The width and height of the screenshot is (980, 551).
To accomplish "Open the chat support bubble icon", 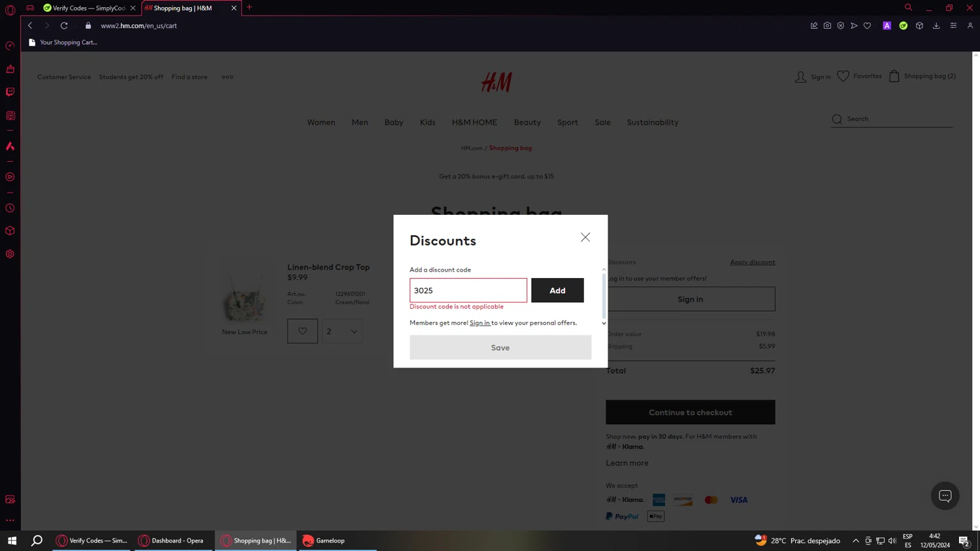I will pos(945,496).
